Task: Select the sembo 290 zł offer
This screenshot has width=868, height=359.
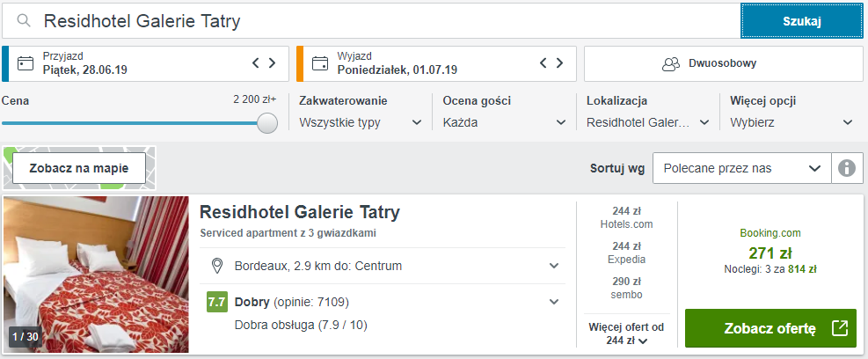Action: 627,288
